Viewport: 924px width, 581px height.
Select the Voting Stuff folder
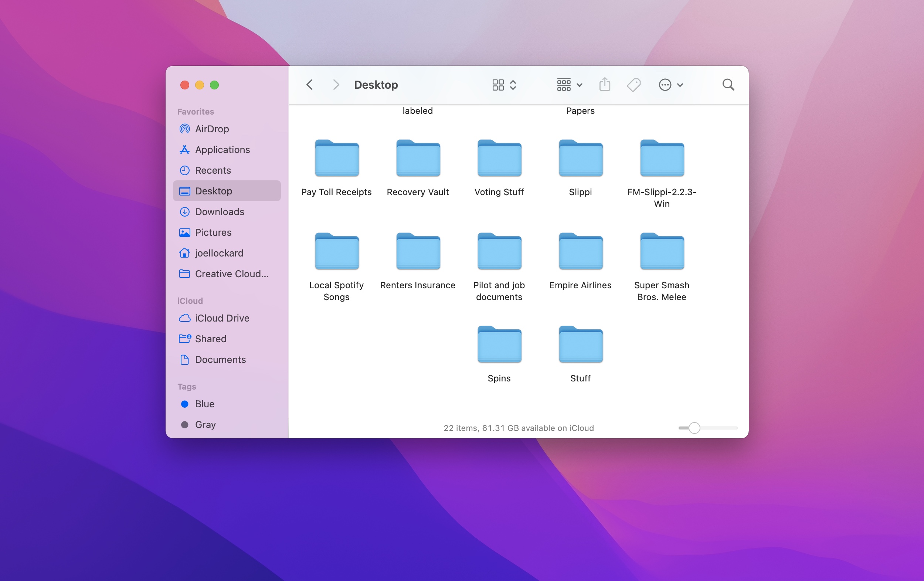tap(499, 158)
